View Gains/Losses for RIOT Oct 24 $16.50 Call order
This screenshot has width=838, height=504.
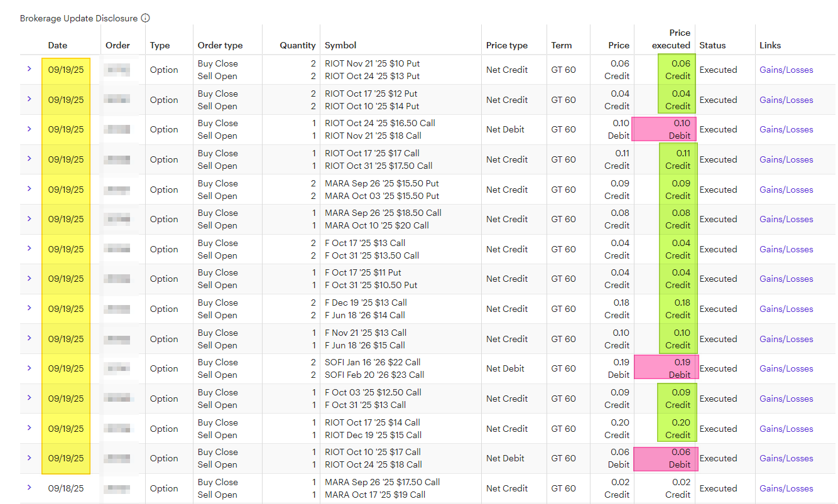tap(786, 129)
